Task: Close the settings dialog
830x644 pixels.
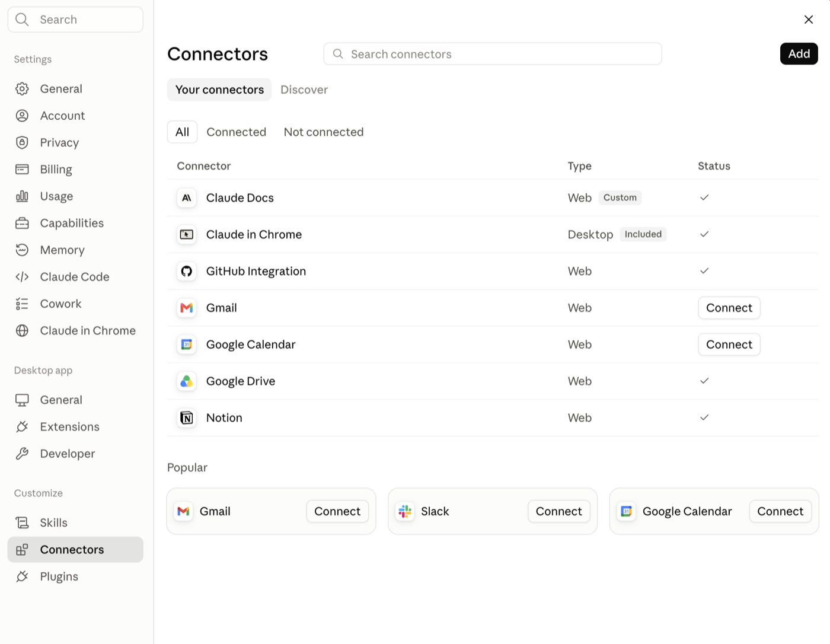Action: tap(808, 20)
